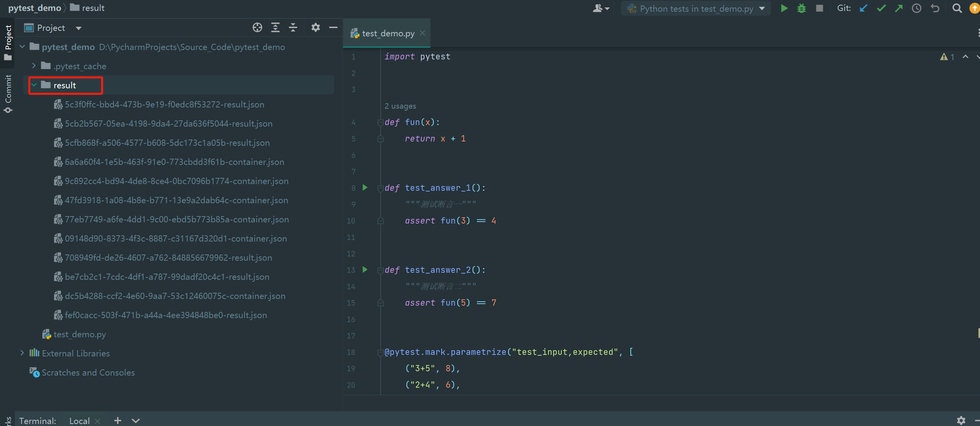Viewport: 980px width, 426px height.
Task: Open Git show history clock icon
Action: tap(916, 8)
